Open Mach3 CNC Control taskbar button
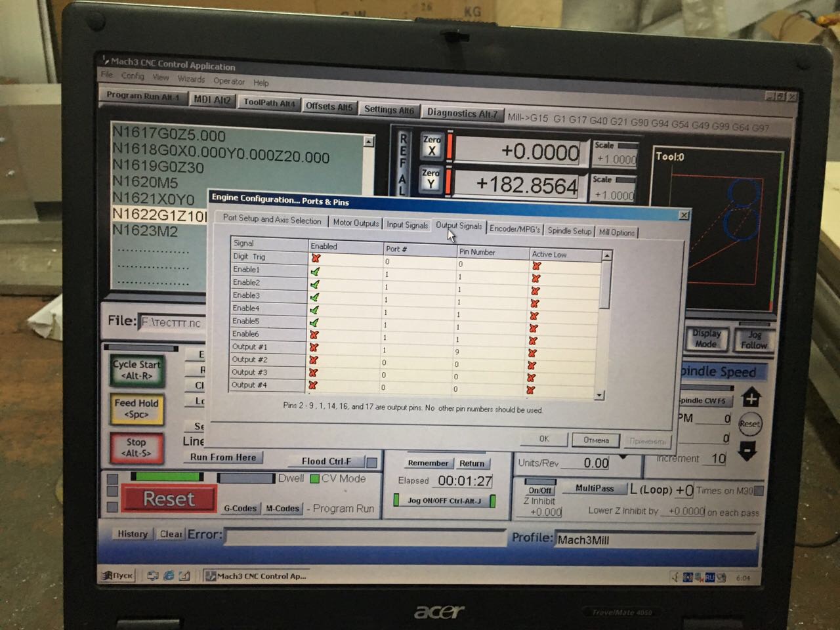The height and width of the screenshot is (630, 840). [x=257, y=576]
